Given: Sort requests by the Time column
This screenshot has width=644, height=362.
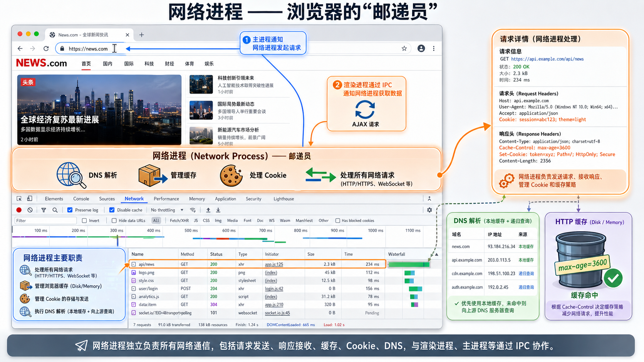Looking at the screenshot, I should pyautogui.click(x=349, y=254).
